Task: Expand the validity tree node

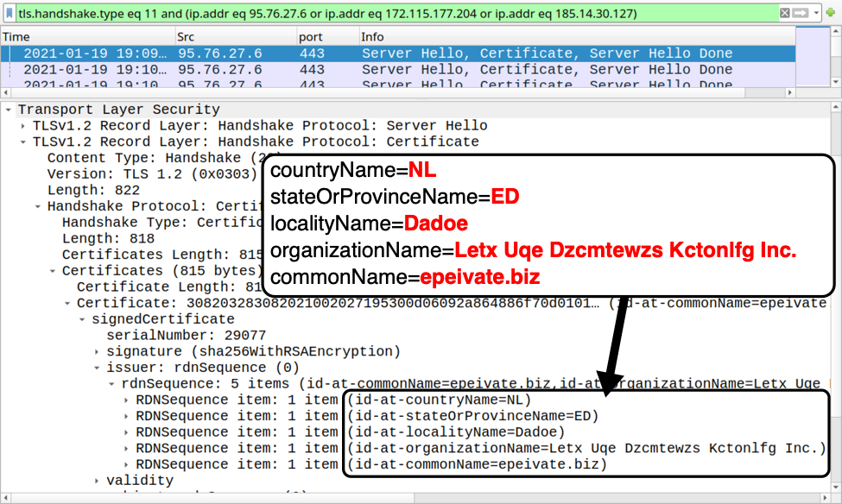Action: click(x=98, y=481)
